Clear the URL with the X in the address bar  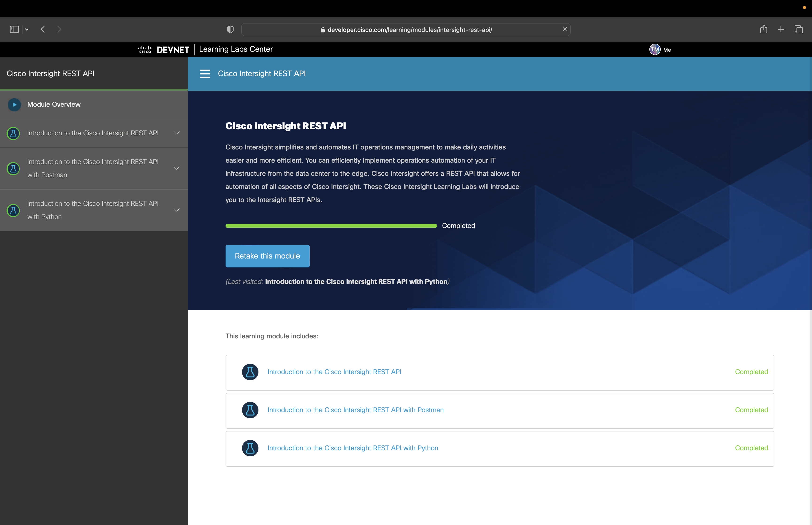(564, 29)
